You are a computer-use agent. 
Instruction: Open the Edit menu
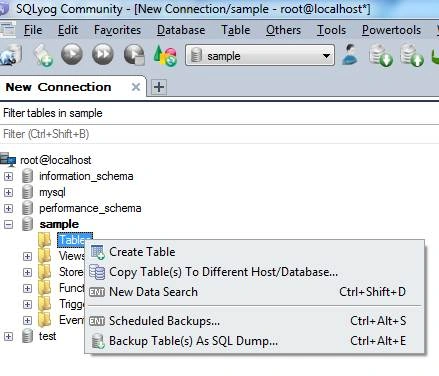pos(68,30)
